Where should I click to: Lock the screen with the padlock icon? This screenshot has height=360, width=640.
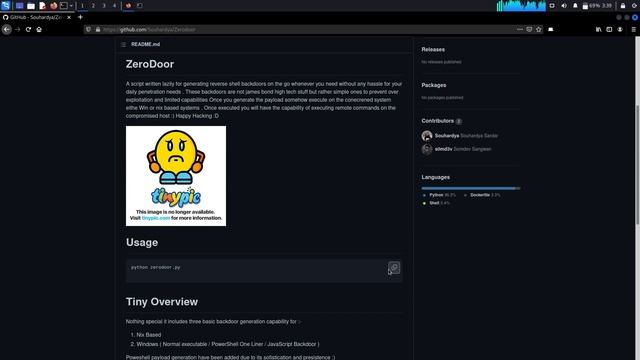[x=623, y=6]
